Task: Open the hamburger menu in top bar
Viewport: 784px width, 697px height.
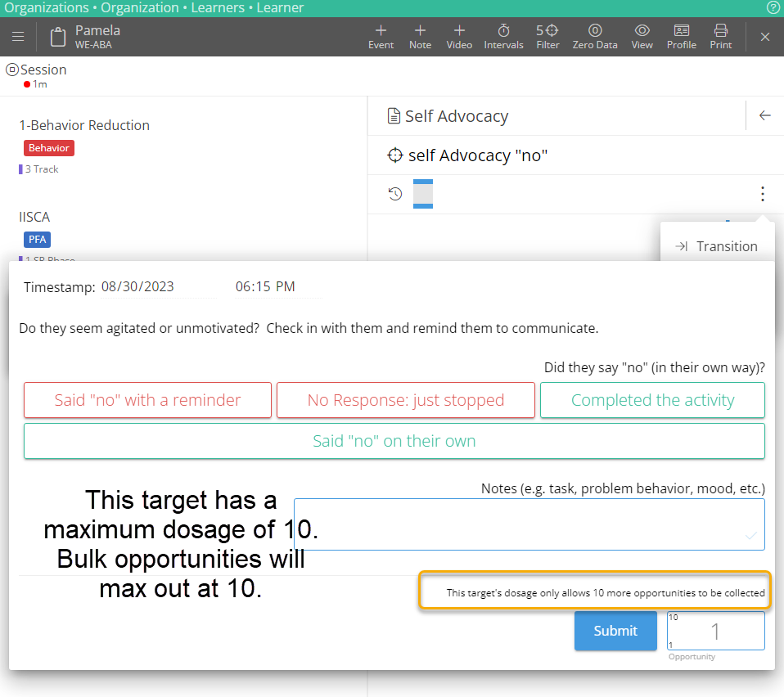Action: [x=18, y=37]
